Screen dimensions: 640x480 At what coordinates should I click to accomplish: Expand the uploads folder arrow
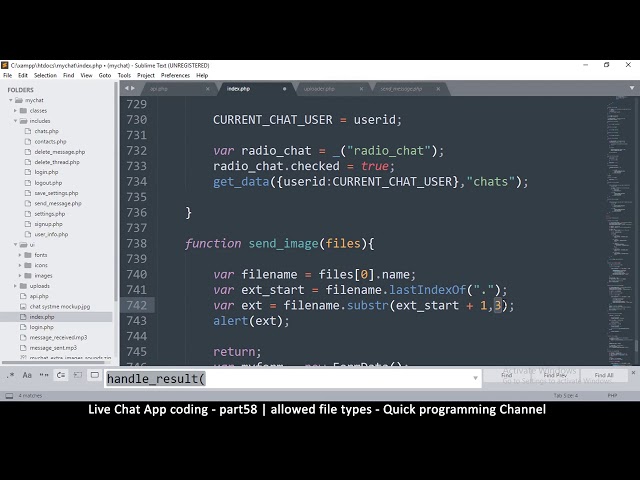16,286
